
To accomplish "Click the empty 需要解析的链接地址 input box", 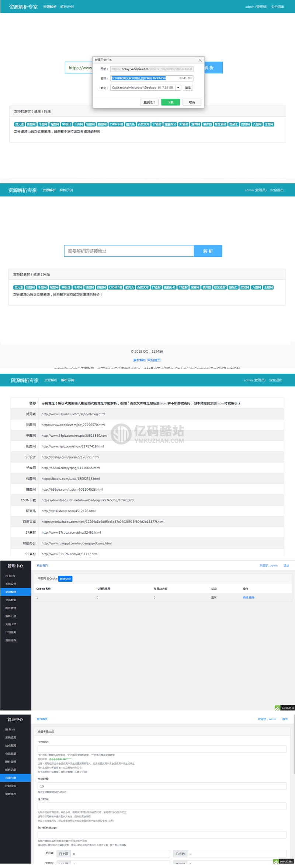I will [129, 251].
